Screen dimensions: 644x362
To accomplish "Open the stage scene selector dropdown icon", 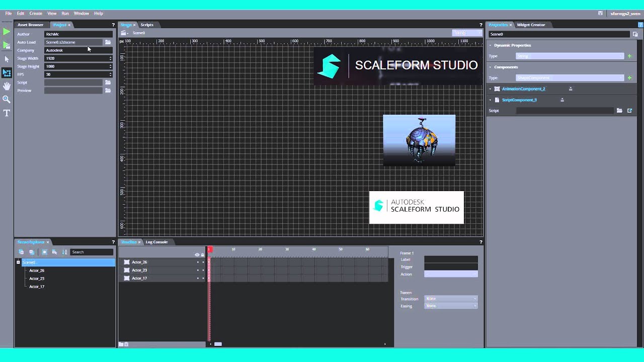I will click(x=124, y=33).
